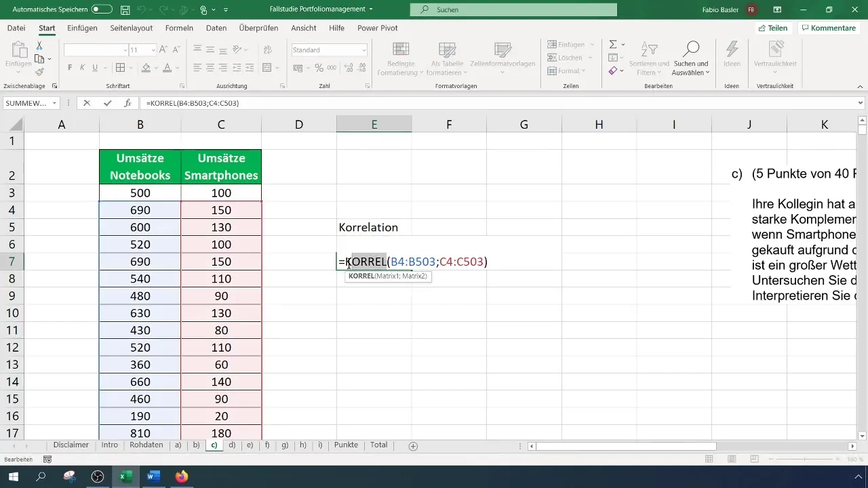Click the Format Painter brush icon

point(39,72)
